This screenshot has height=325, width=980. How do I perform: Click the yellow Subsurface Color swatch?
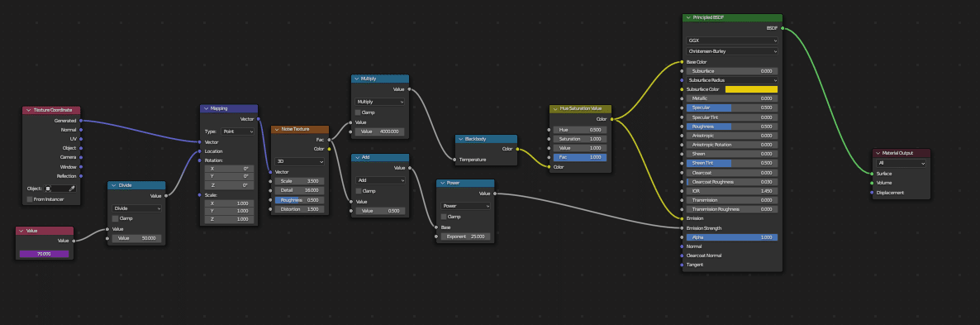pos(751,89)
